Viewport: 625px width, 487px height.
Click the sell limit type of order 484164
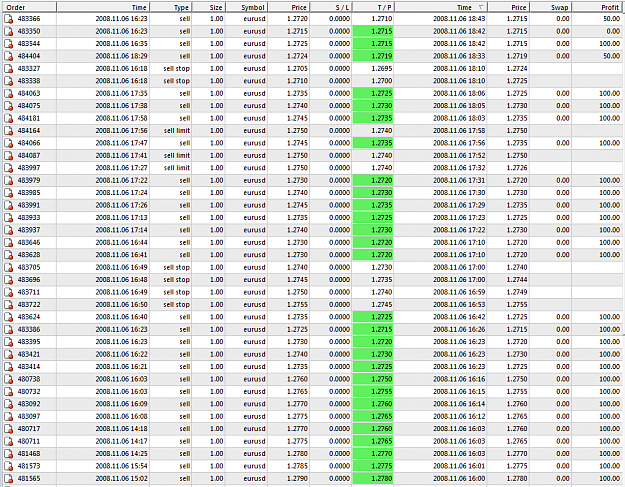177,131
